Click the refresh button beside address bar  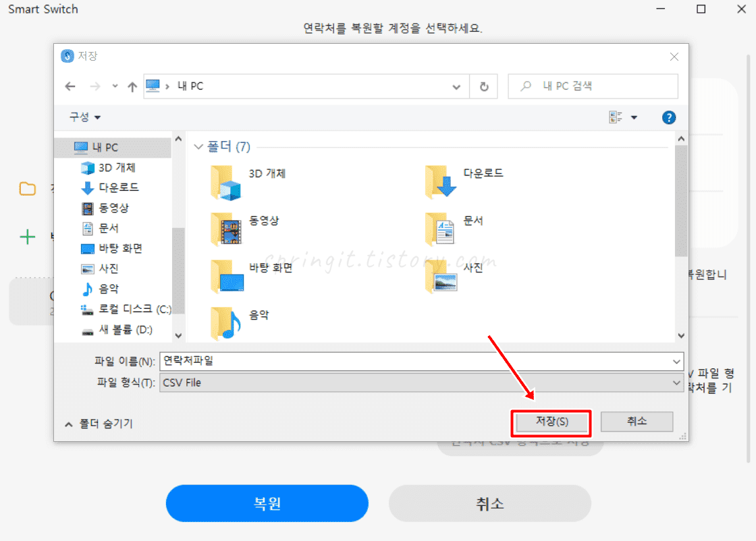484,86
